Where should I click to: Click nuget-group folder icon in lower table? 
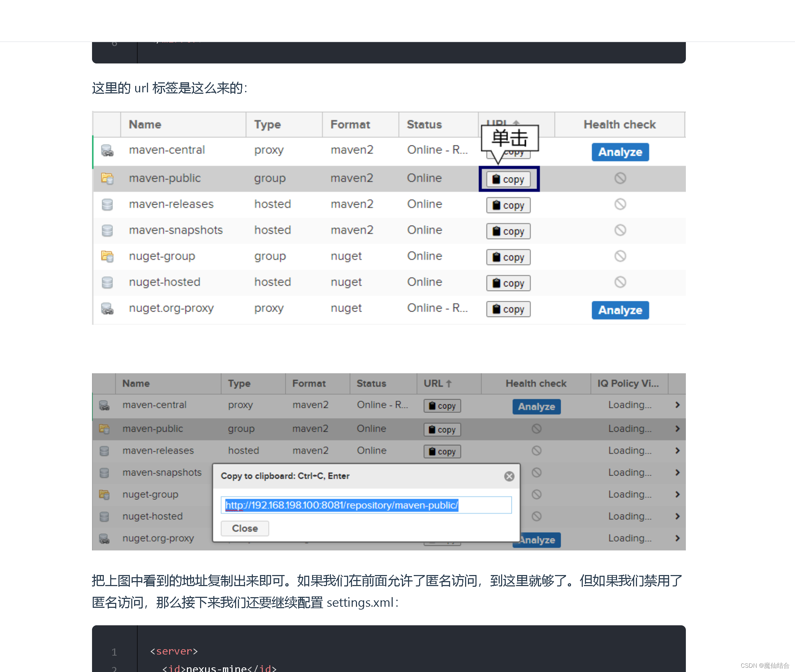(x=104, y=495)
